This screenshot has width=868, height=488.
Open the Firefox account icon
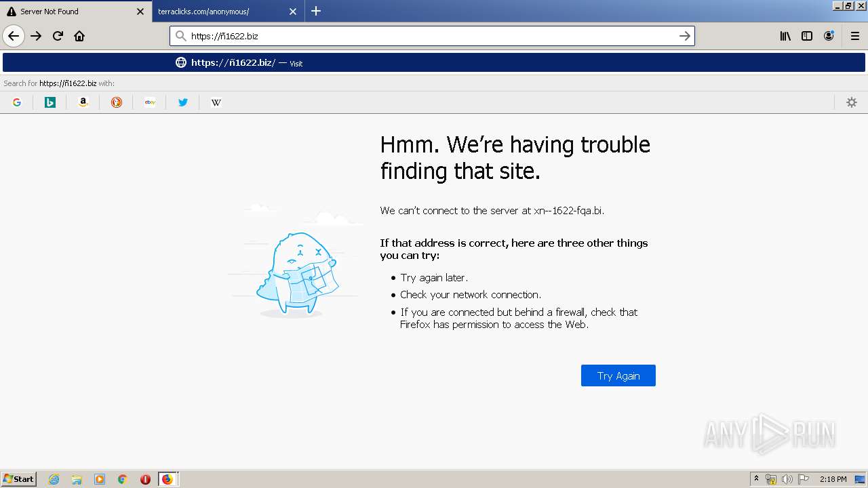tap(829, 36)
